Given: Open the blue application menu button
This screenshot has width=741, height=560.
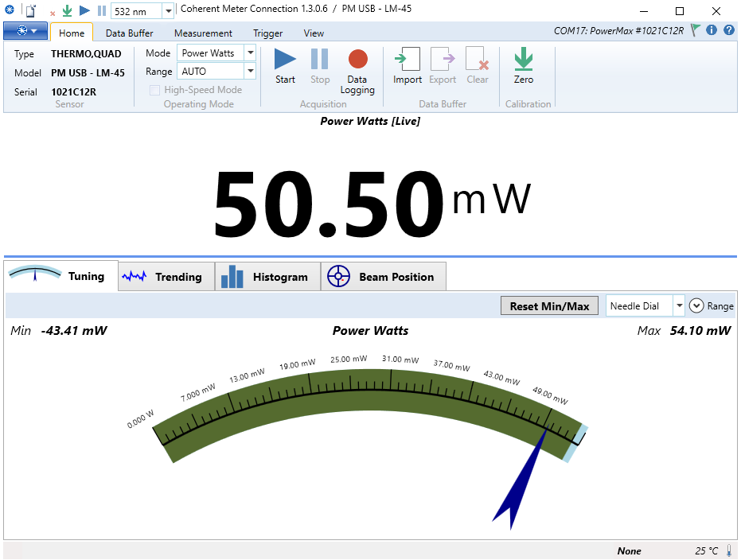Looking at the screenshot, I should coord(25,31).
